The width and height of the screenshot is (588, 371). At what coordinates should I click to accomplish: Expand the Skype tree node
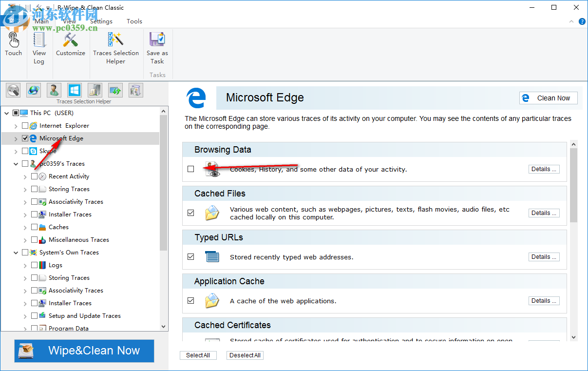click(16, 151)
